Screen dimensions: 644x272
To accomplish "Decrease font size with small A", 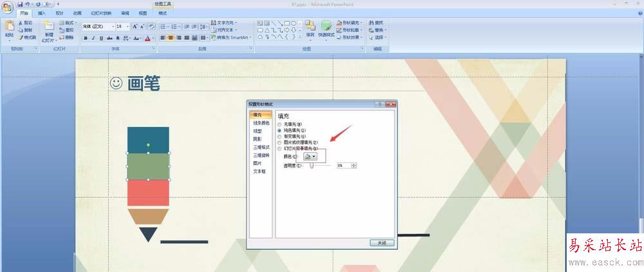I will click(142, 26).
